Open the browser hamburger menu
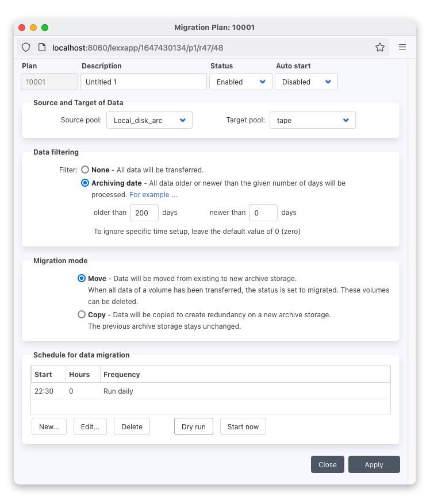This screenshot has width=430, height=504. (402, 47)
